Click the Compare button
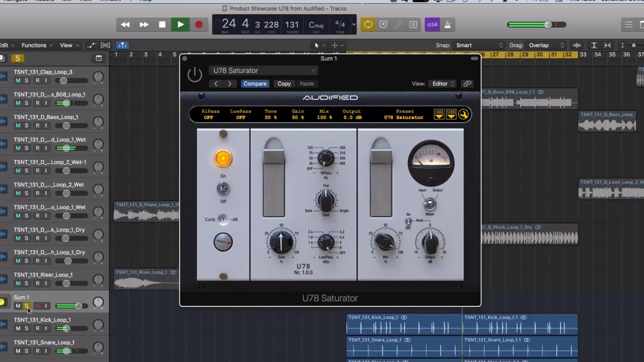The width and height of the screenshot is (644, 362). 255,84
